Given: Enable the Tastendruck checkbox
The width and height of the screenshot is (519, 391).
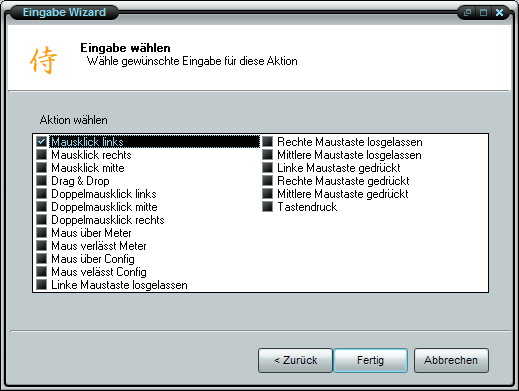Looking at the screenshot, I should click(267, 207).
